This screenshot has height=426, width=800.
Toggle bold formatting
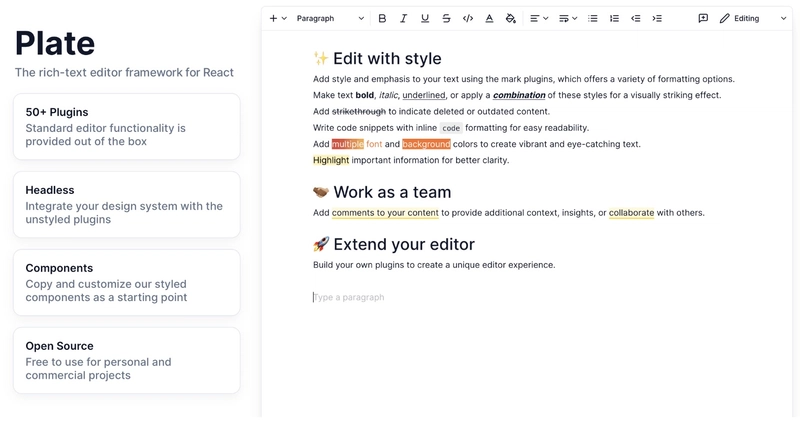click(382, 18)
